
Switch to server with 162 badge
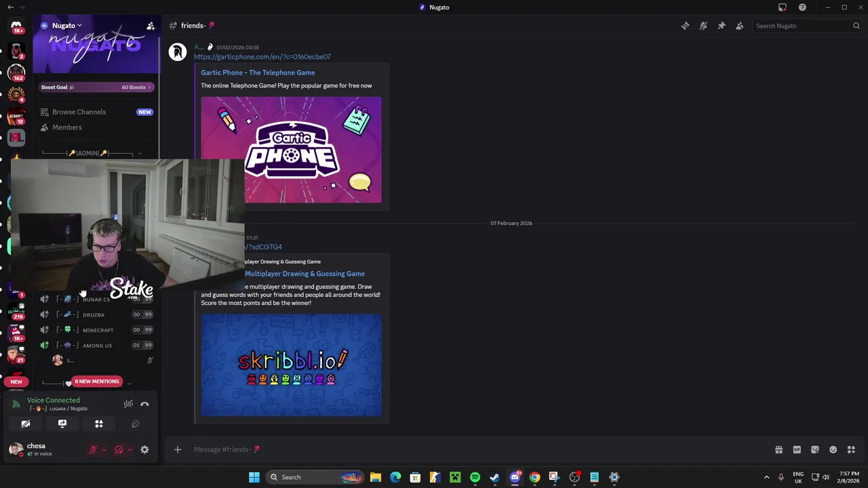click(x=16, y=72)
